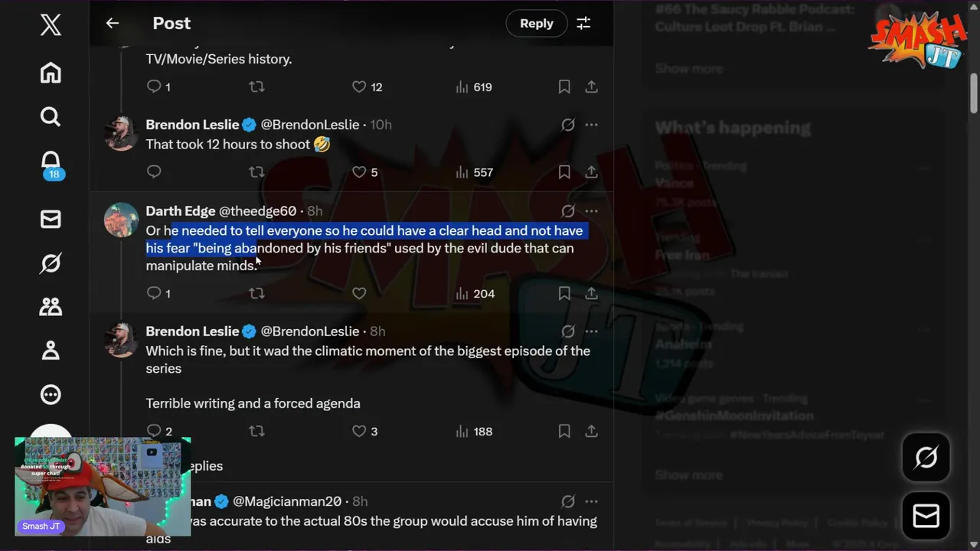Open three-dot menu on 'Terrible writing' reply
Viewport: 980px width, 551px height.
591,331
